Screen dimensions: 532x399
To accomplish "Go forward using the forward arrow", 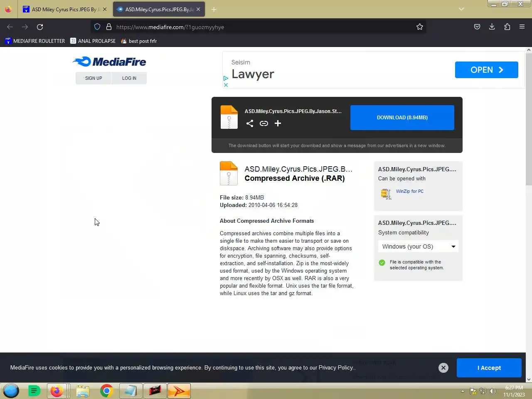I will pyautogui.click(x=25, y=27).
